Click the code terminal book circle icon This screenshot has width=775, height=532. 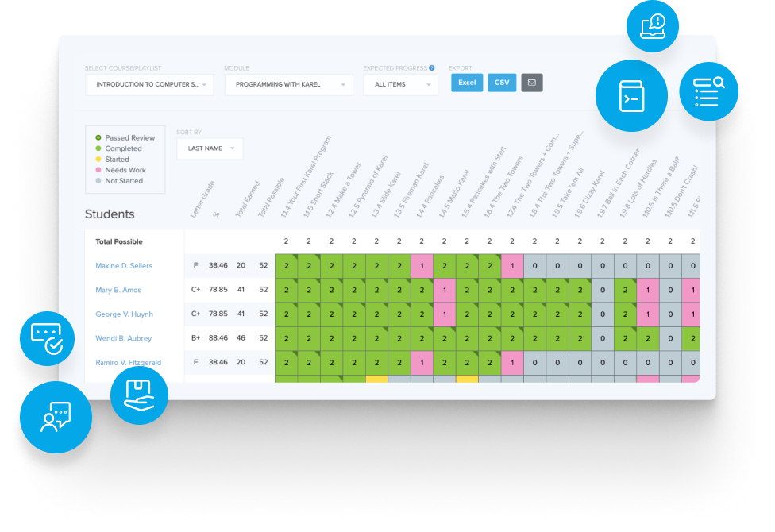[x=631, y=95]
